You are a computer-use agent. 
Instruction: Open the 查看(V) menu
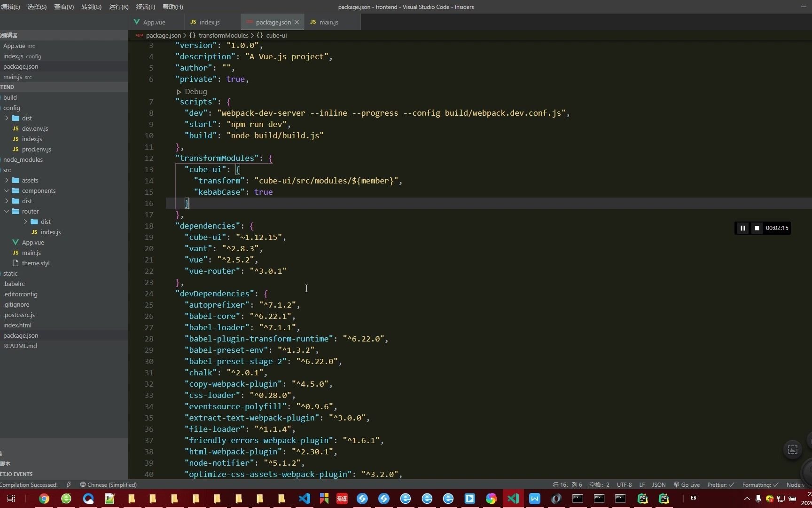tap(64, 7)
